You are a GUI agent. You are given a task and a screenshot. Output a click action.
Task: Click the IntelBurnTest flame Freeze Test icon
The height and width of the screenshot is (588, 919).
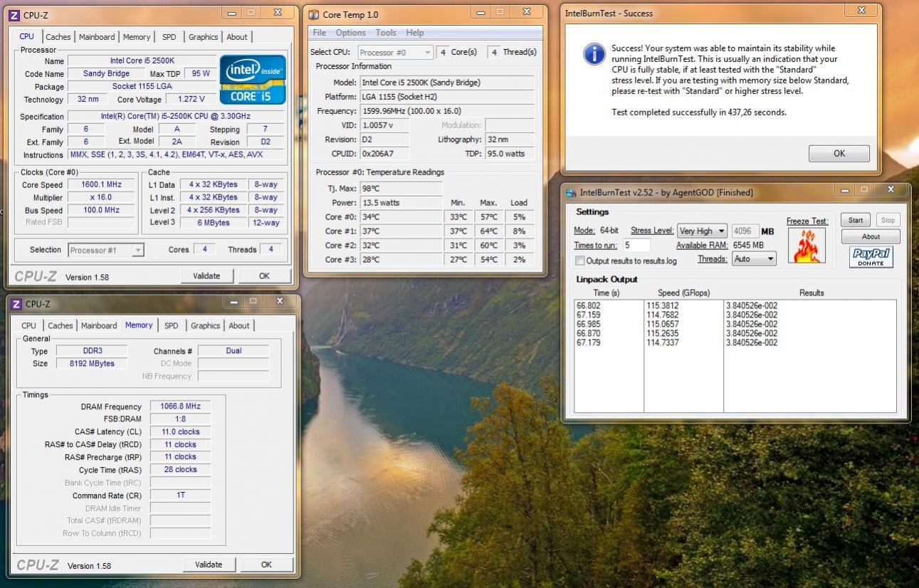coord(807,246)
